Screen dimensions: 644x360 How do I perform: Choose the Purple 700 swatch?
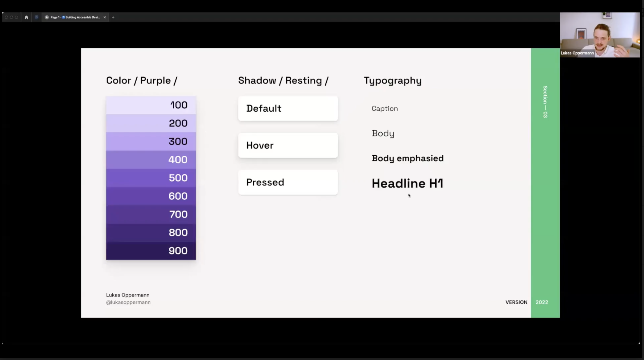151,214
